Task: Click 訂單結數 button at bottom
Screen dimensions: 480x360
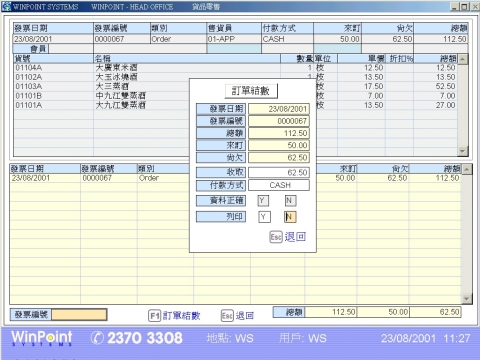Action: [181, 316]
